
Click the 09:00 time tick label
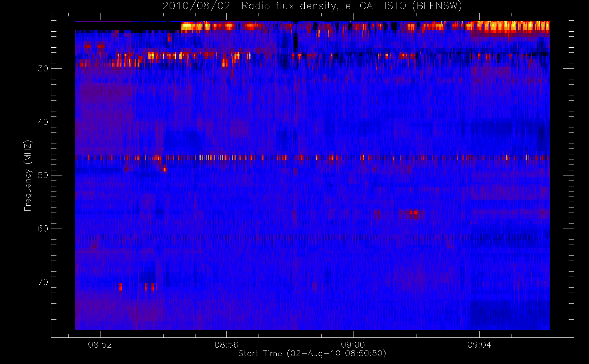tap(353, 345)
